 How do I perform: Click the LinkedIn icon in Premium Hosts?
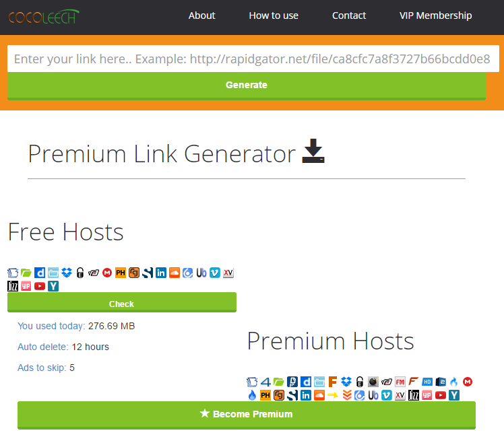(x=306, y=395)
